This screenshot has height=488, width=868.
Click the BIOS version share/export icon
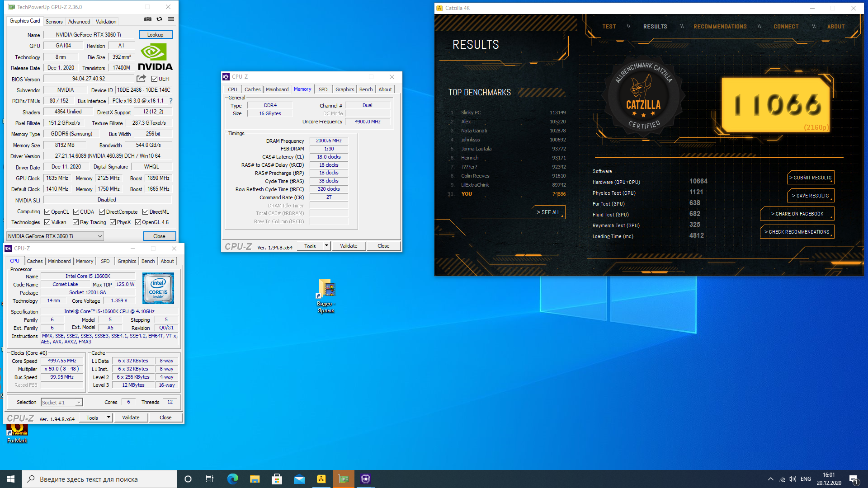(x=142, y=79)
